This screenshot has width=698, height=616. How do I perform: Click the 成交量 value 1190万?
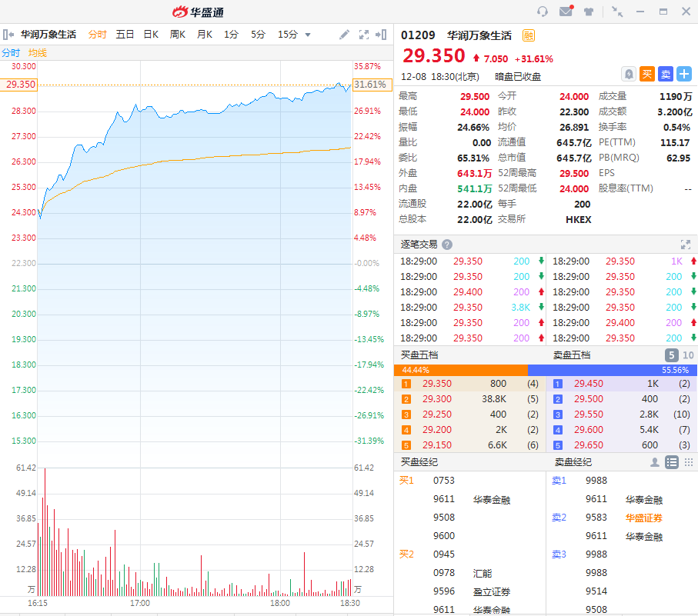pyautogui.click(x=675, y=96)
